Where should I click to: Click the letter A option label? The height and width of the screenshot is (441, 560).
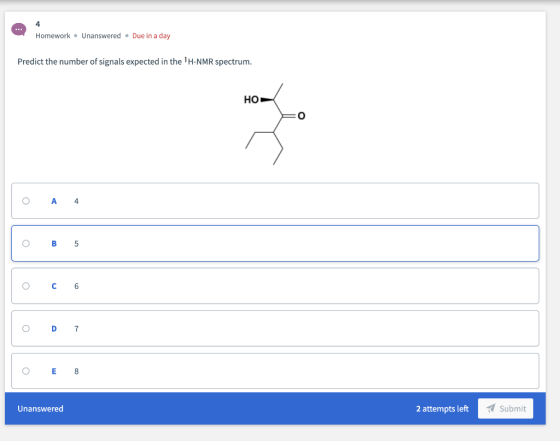pyautogui.click(x=54, y=201)
